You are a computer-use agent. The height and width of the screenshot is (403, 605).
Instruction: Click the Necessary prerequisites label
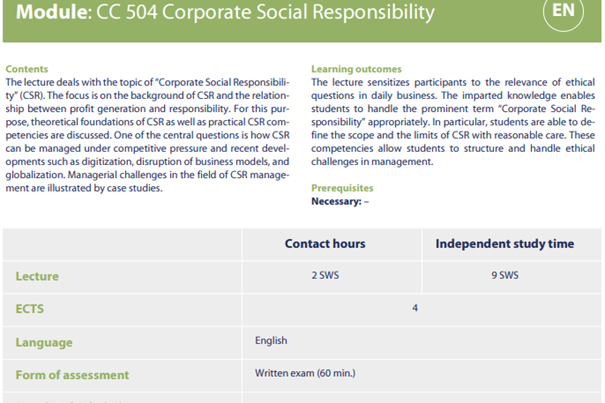(335, 200)
